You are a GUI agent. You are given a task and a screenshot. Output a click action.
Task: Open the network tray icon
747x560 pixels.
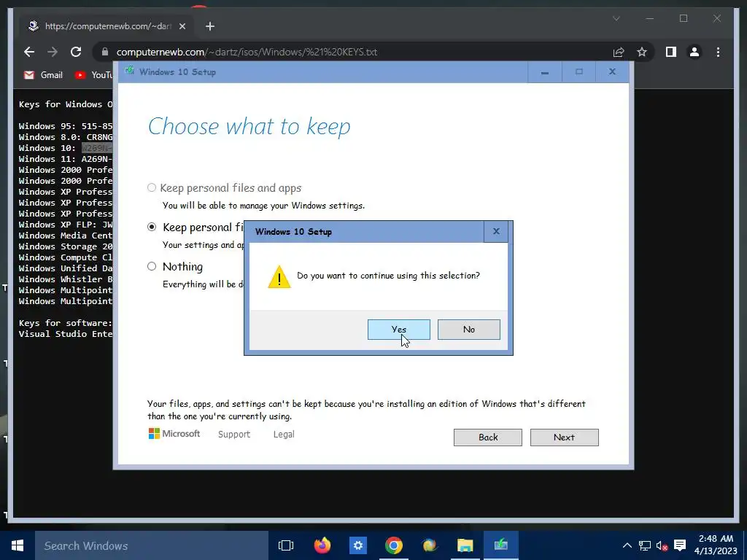pyautogui.click(x=645, y=545)
